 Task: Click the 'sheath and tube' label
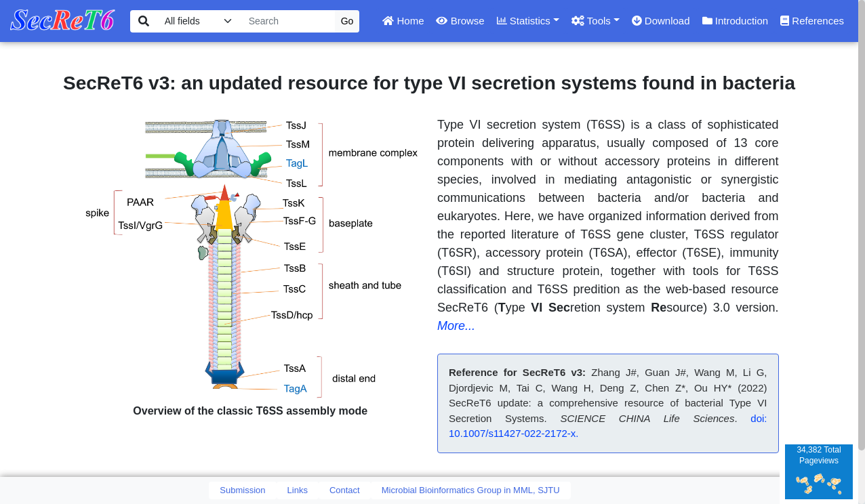[365, 285]
